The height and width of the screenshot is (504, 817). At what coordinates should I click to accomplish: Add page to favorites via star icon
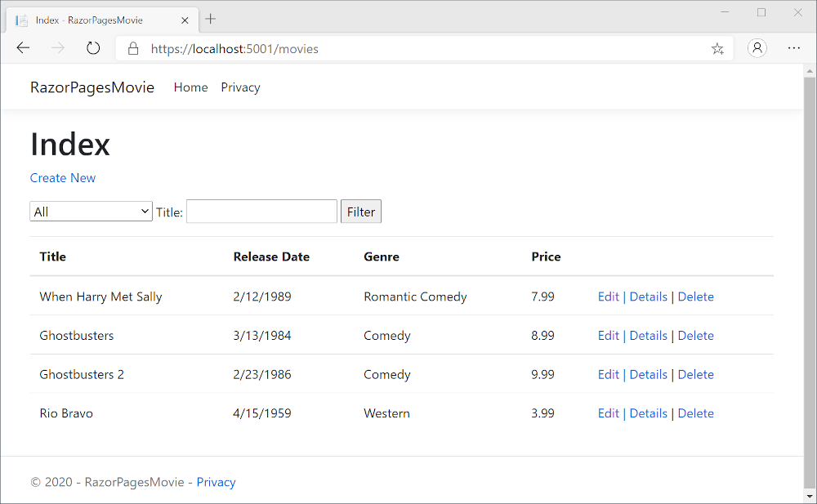[717, 49]
